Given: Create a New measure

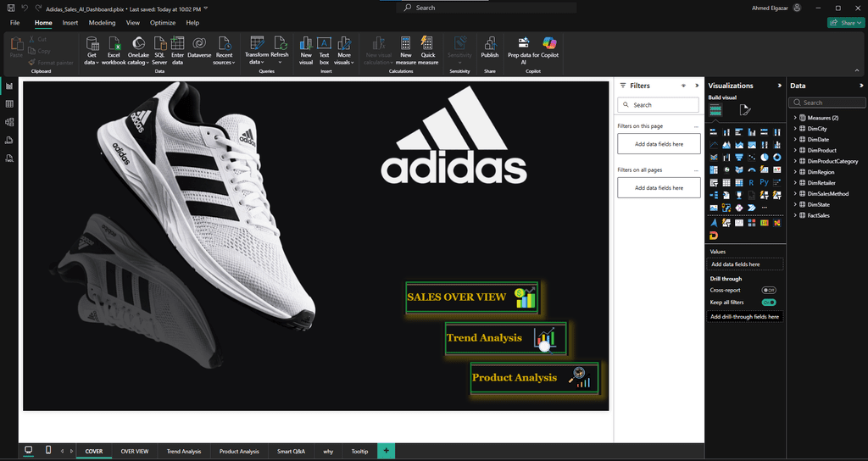Looking at the screenshot, I should coord(406,50).
